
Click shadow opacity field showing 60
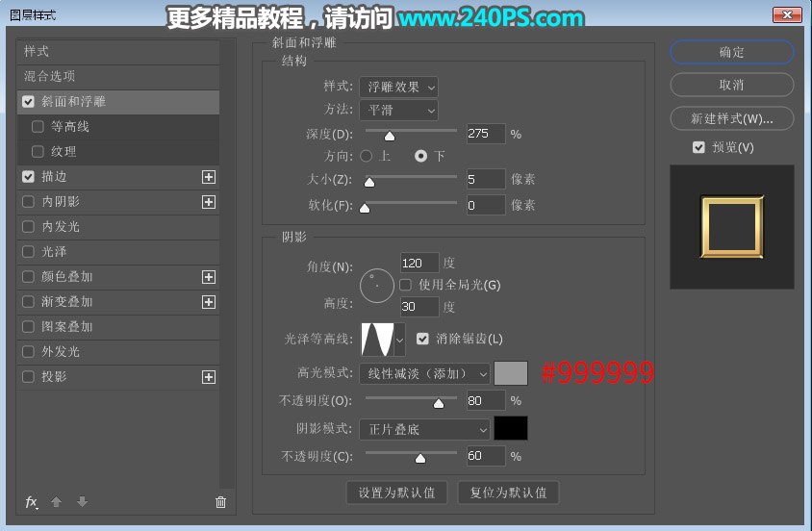click(486, 456)
